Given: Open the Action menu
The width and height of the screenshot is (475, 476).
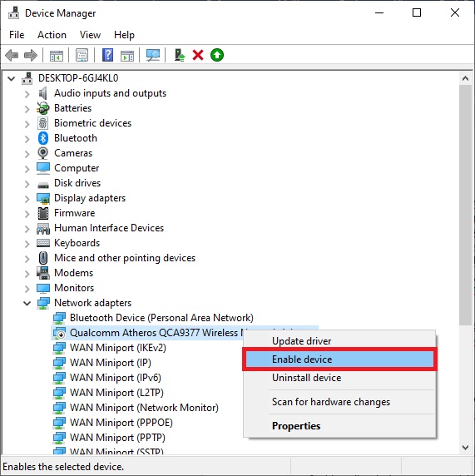Looking at the screenshot, I should [52, 35].
